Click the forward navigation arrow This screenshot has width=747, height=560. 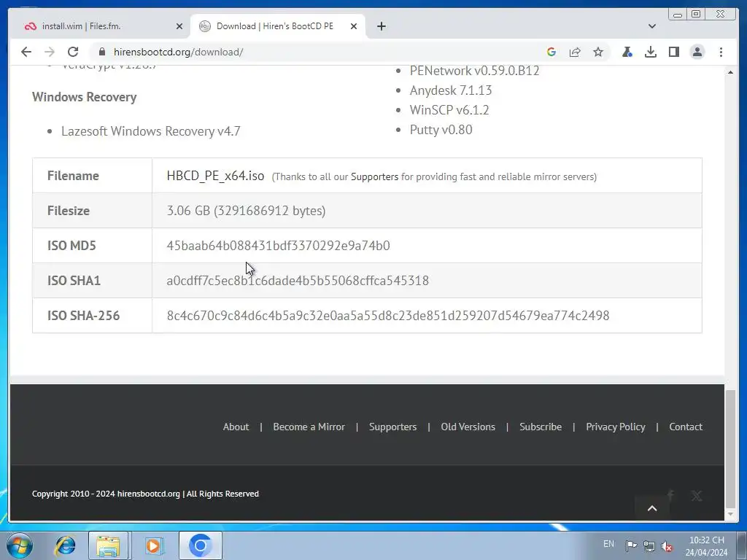click(49, 52)
